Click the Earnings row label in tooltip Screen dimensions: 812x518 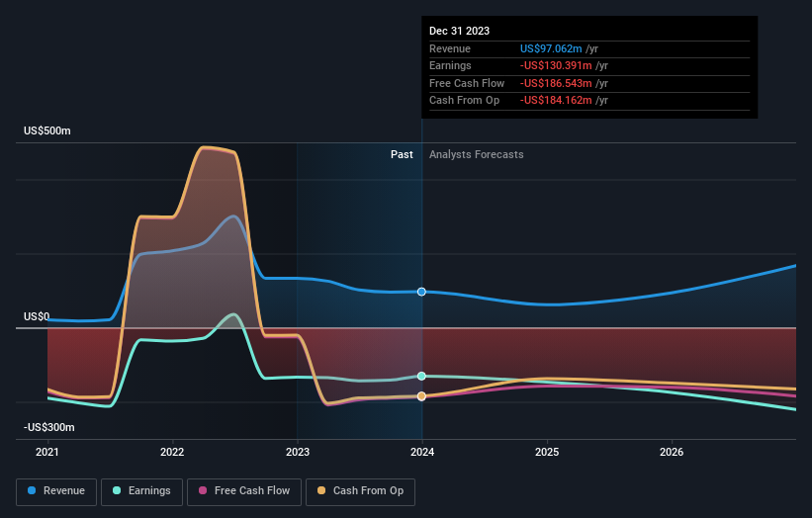[451, 65]
